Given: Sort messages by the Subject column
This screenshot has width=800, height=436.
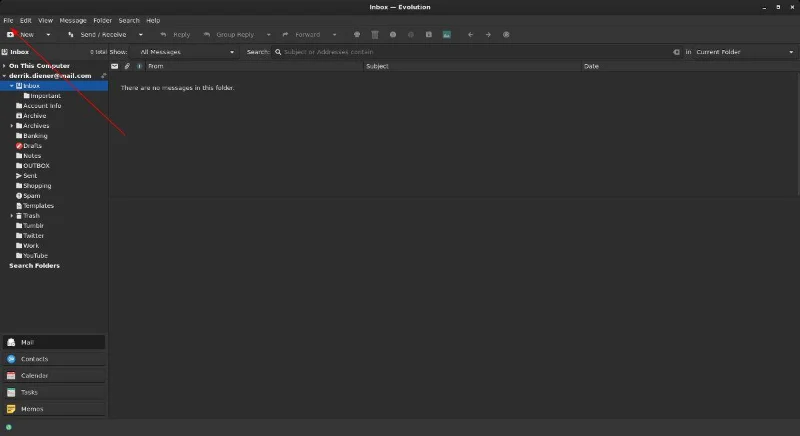Looking at the screenshot, I should 472,66.
